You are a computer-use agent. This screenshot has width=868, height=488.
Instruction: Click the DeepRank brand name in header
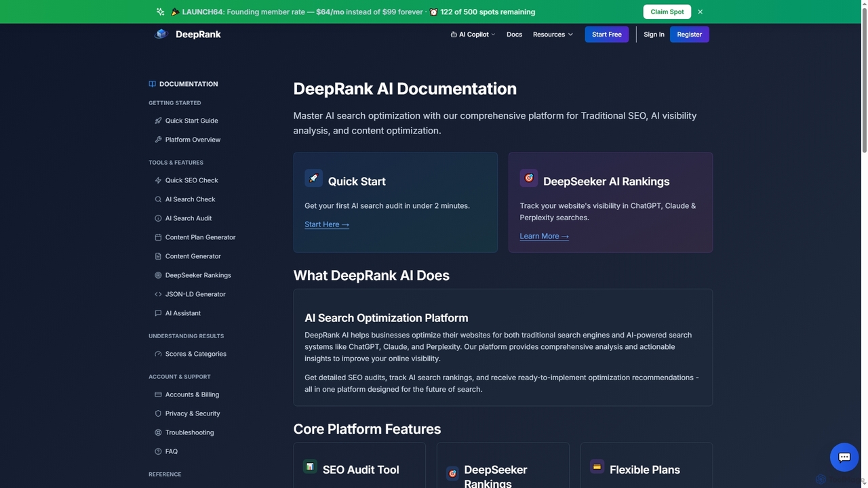[x=198, y=35]
